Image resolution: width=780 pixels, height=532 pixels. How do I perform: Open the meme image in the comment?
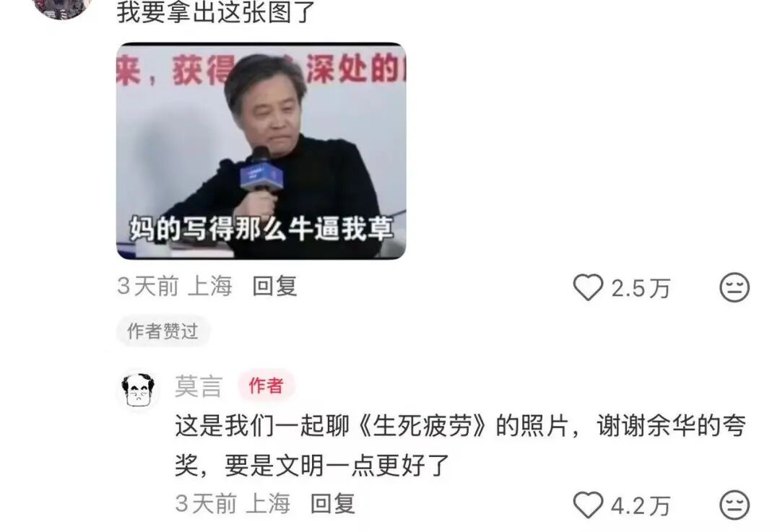tap(261, 151)
